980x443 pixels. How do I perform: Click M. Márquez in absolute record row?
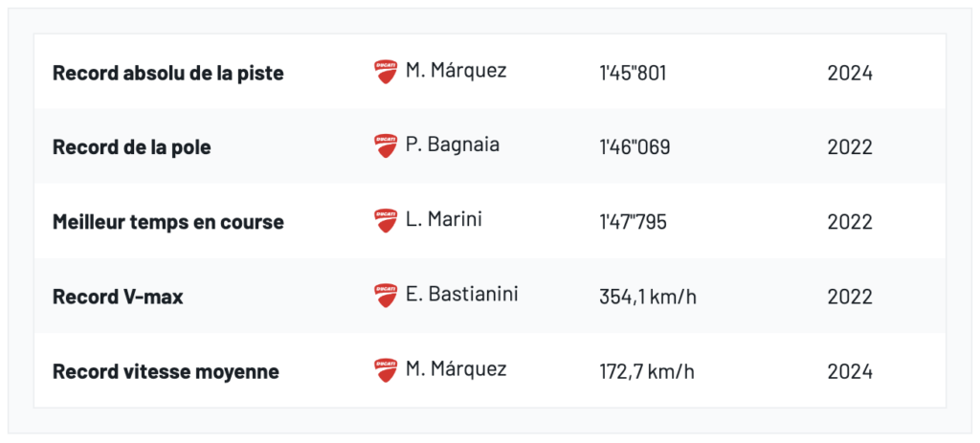click(457, 71)
